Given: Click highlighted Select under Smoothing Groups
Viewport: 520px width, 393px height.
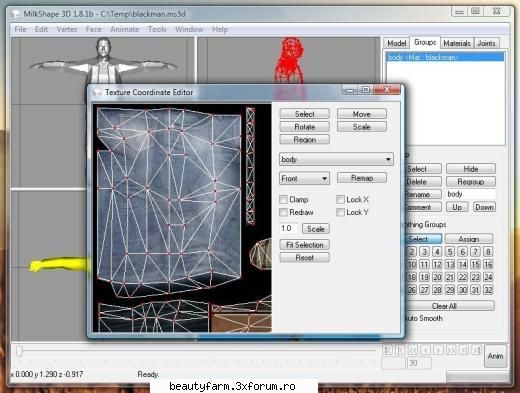Looking at the screenshot, I should [423, 239].
